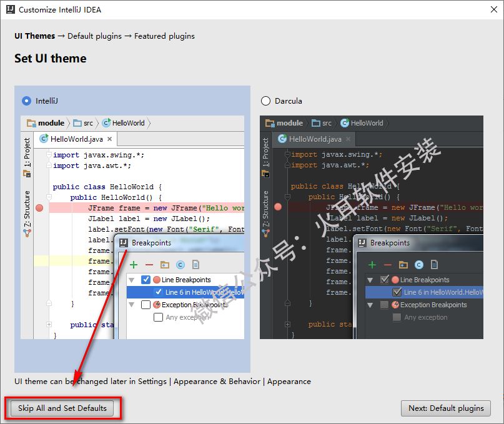Click Breakpoints dialog icon in Darcula preview

point(362,243)
